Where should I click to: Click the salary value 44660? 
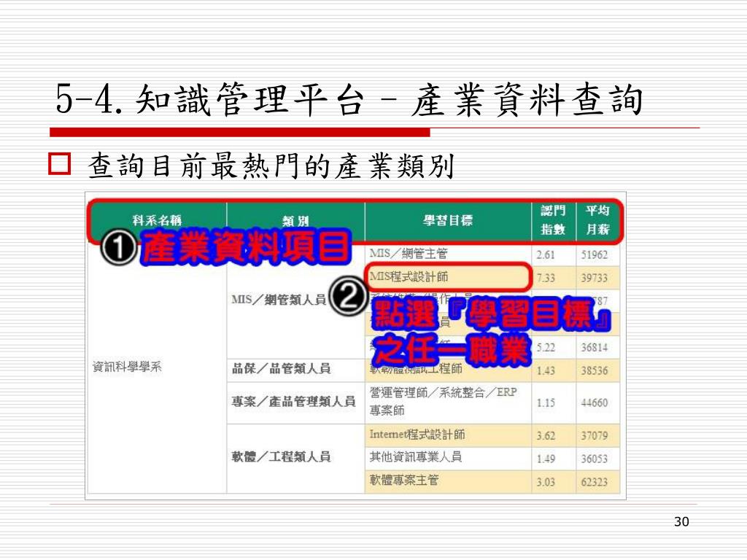(x=594, y=402)
